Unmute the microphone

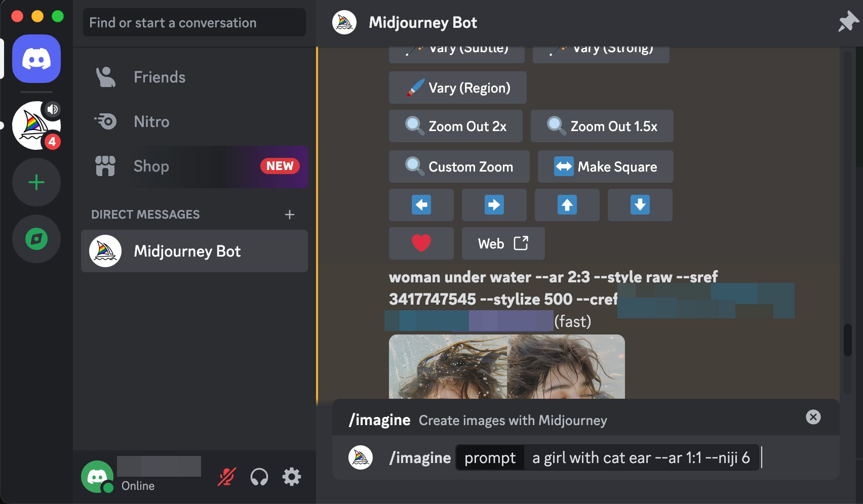[x=226, y=477]
